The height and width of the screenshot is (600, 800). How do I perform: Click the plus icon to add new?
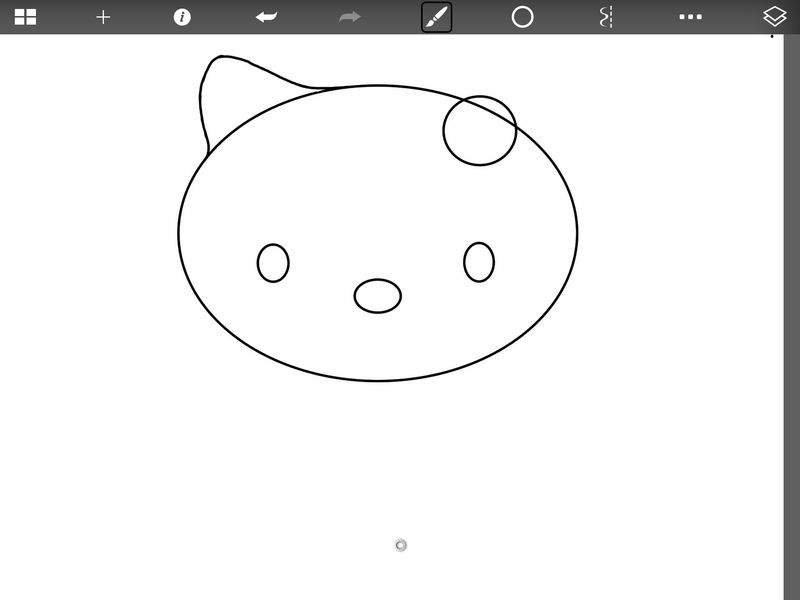coord(103,17)
